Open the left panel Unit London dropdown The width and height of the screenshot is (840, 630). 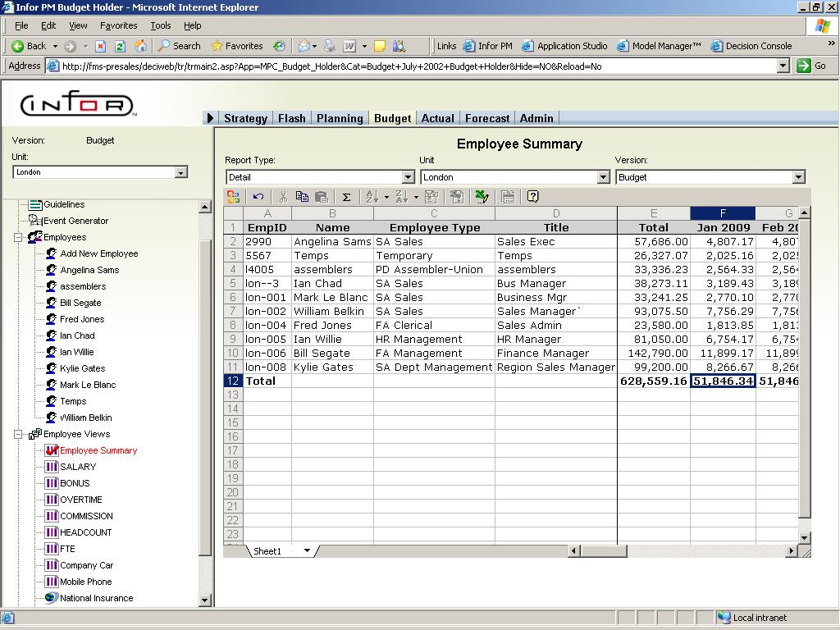(x=181, y=172)
